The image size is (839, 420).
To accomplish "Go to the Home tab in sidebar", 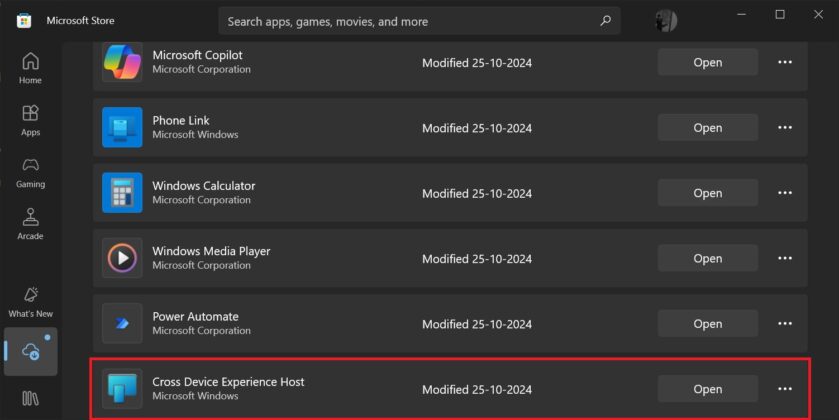I will 31,68.
